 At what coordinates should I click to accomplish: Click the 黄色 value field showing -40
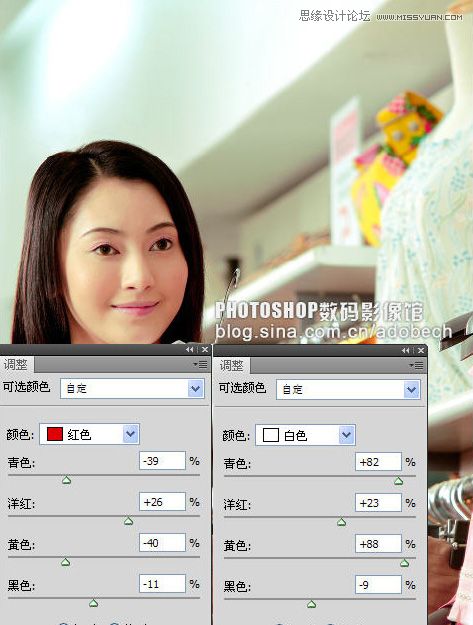[x=162, y=543]
